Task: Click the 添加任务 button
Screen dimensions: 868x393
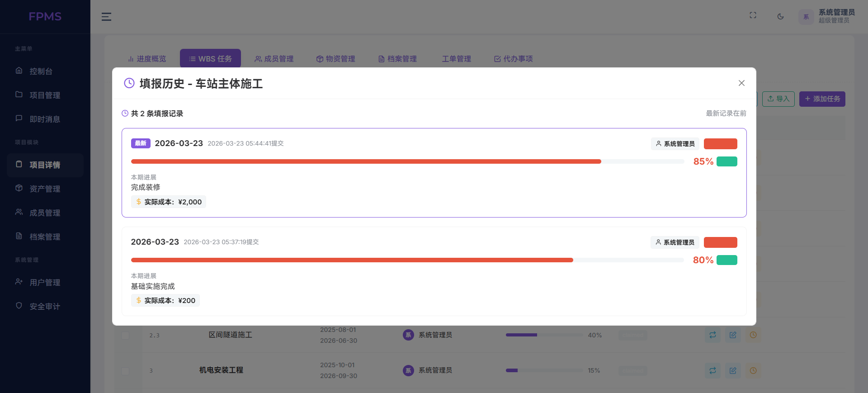Action: 822,99
